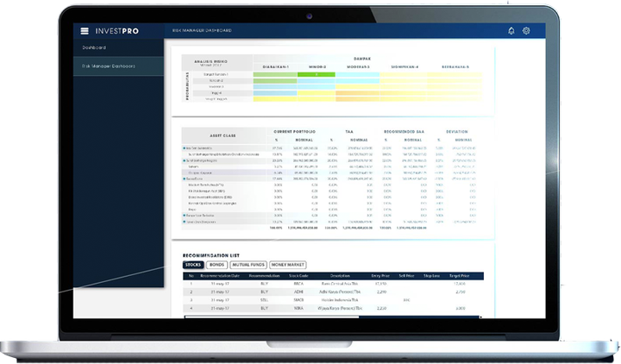Click the Entry Price column header

point(380,276)
